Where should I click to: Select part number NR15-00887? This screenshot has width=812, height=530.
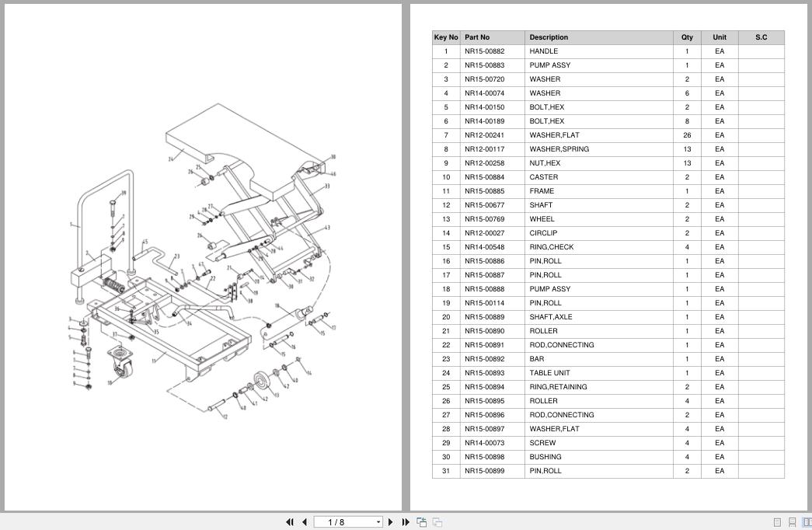pyautogui.click(x=484, y=275)
